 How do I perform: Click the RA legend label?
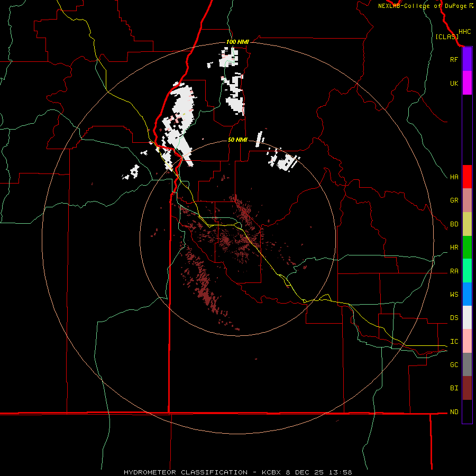(454, 271)
